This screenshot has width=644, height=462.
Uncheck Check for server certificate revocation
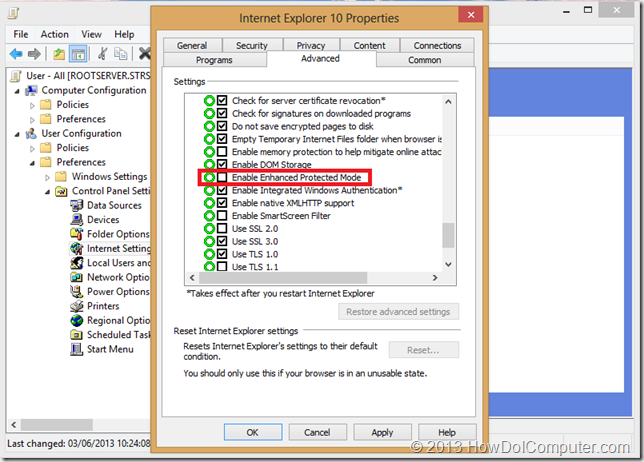[222, 101]
